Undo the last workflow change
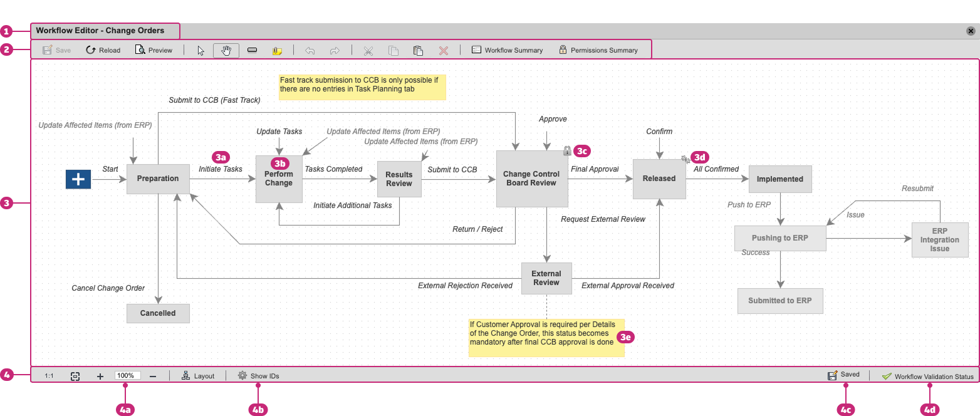This screenshot has width=980, height=416. (310, 50)
